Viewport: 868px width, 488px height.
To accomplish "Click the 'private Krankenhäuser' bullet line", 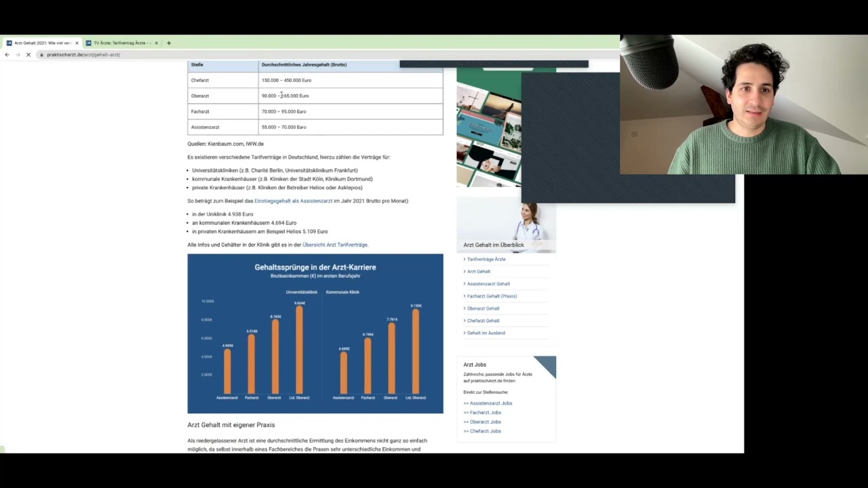I will 277,188.
